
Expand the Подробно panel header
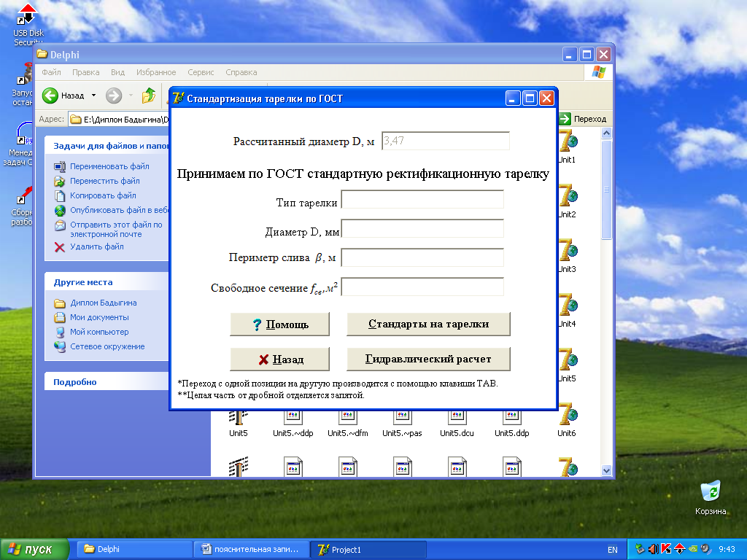tap(107, 382)
